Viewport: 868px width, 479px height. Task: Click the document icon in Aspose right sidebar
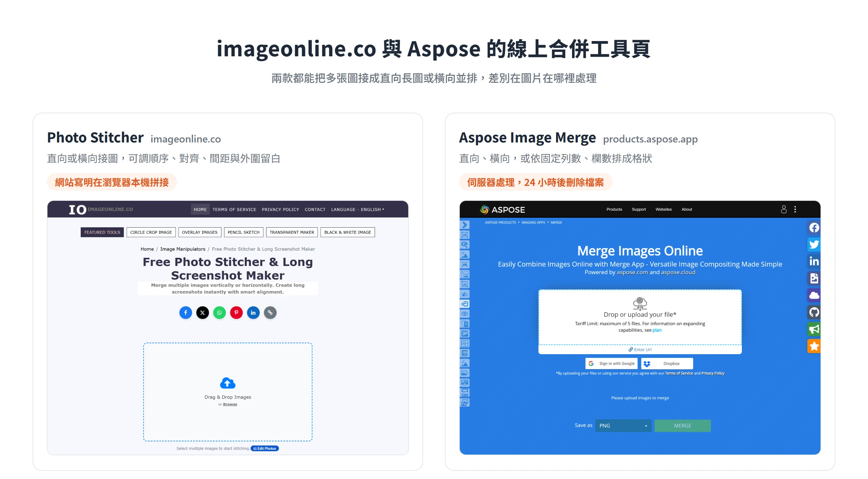click(814, 278)
